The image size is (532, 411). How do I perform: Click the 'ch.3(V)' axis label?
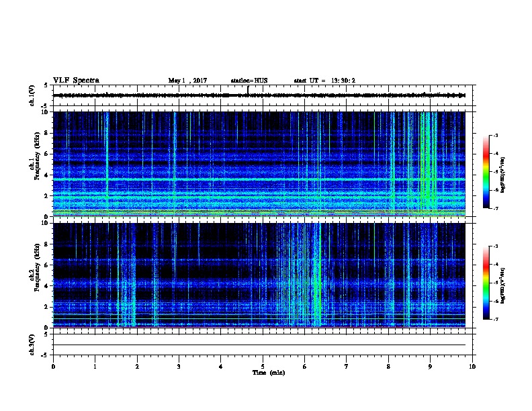(x=32, y=345)
